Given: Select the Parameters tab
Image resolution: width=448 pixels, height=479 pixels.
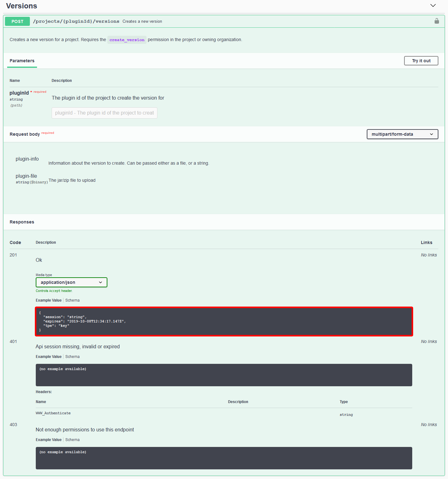Looking at the screenshot, I should tap(22, 61).
